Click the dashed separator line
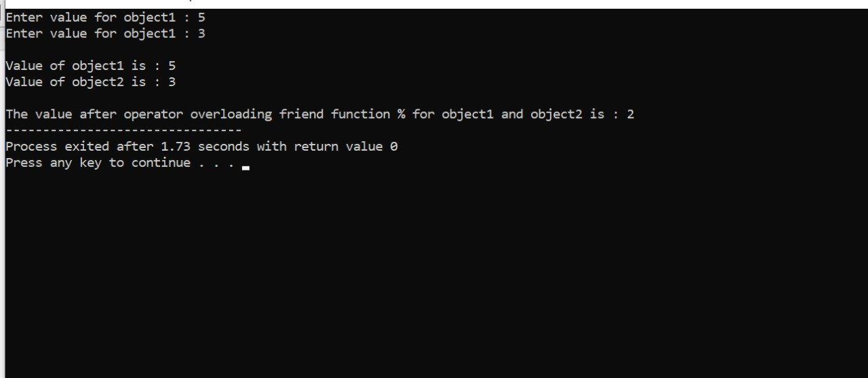Viewport: 868px width, 378px height. pyautogui.click(x=123, y=130)
